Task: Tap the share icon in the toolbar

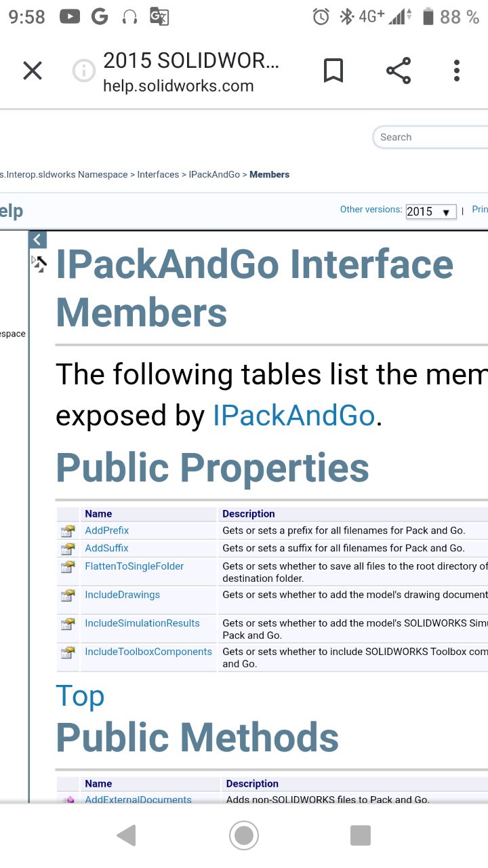Action: pyautogui.click(x=398, y=71)
